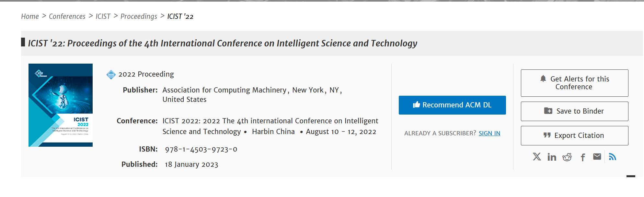Image resolution: width=644 pixels, height=197 pixels.
Task: Click the bell icon for alerts
Action: coord(543,79)
